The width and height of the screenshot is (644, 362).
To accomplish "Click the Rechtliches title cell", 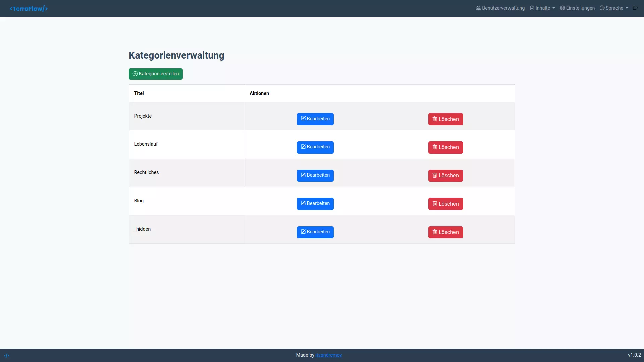I will (187, 173).
